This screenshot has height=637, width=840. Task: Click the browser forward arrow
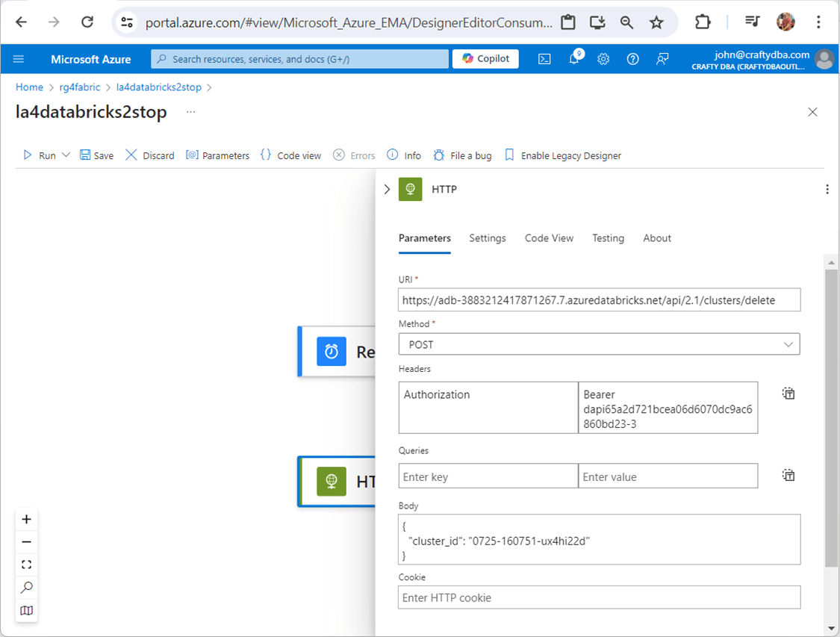click(54, 22)
